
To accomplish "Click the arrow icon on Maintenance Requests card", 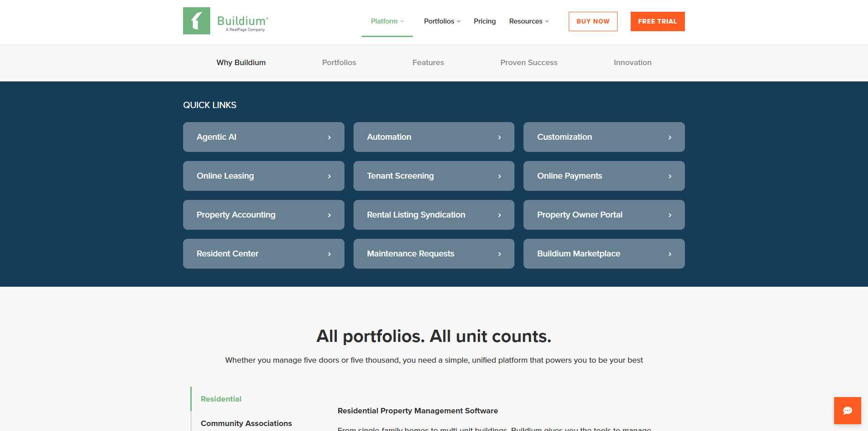I will click(x=500, y=254).
